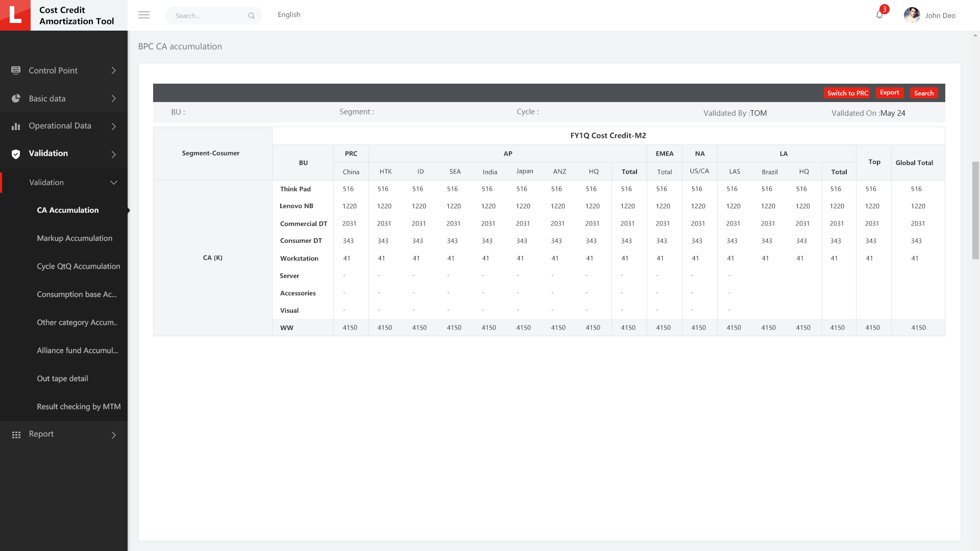Click the Commercial DT row label

click(303, 223)
